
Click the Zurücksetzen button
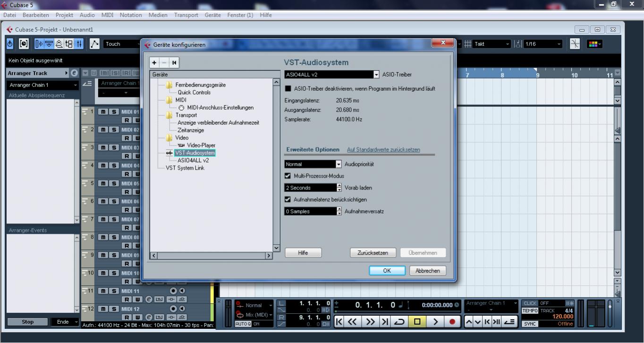[373, 253]
